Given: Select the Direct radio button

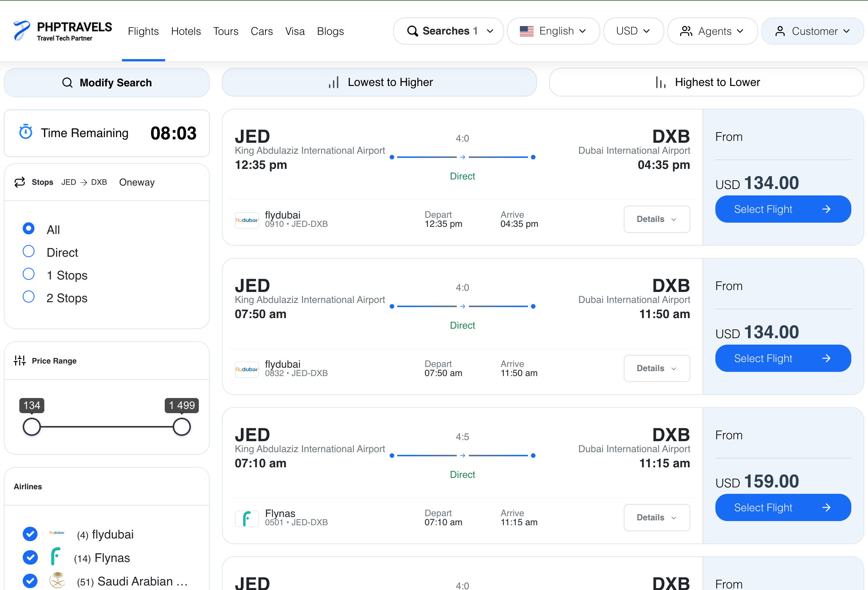Looking at the screenshot, I should pos(28,251).
